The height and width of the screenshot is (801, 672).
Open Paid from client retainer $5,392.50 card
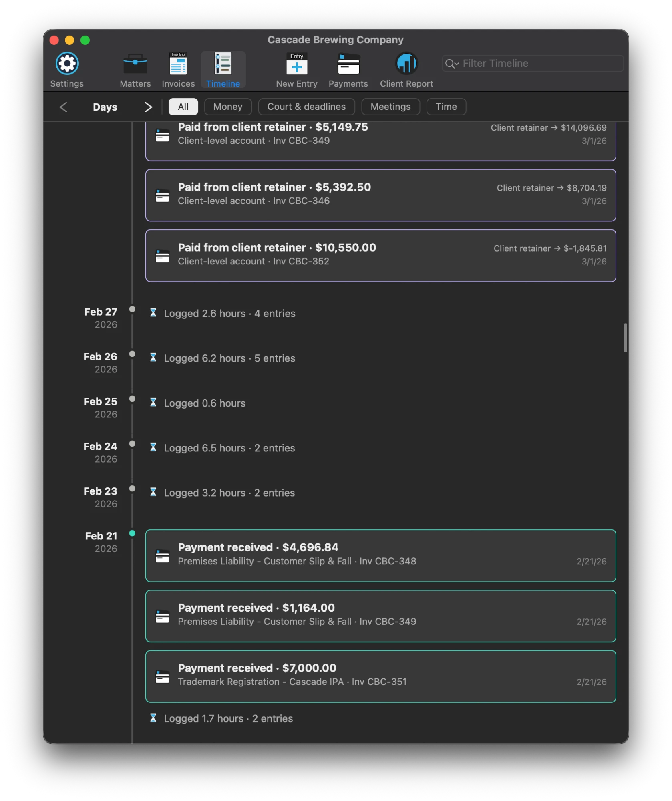pos(380,195)
